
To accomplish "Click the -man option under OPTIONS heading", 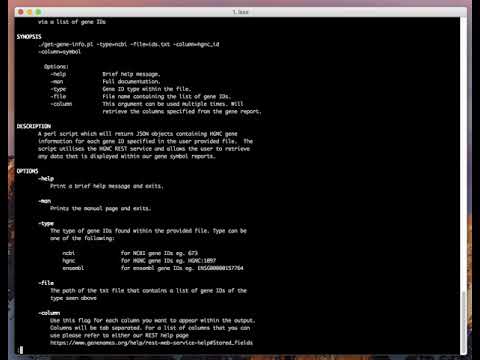I will click(45, 201).
